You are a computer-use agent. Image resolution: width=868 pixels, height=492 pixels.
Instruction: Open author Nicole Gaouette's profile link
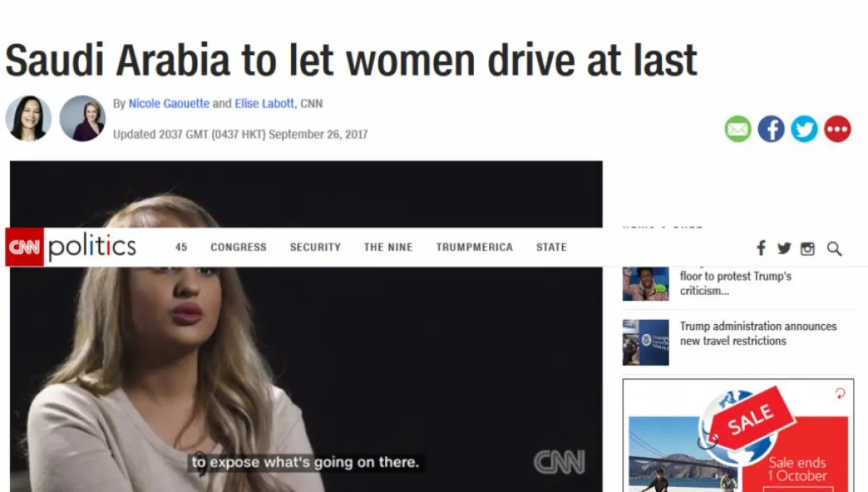tap(169, 103)
